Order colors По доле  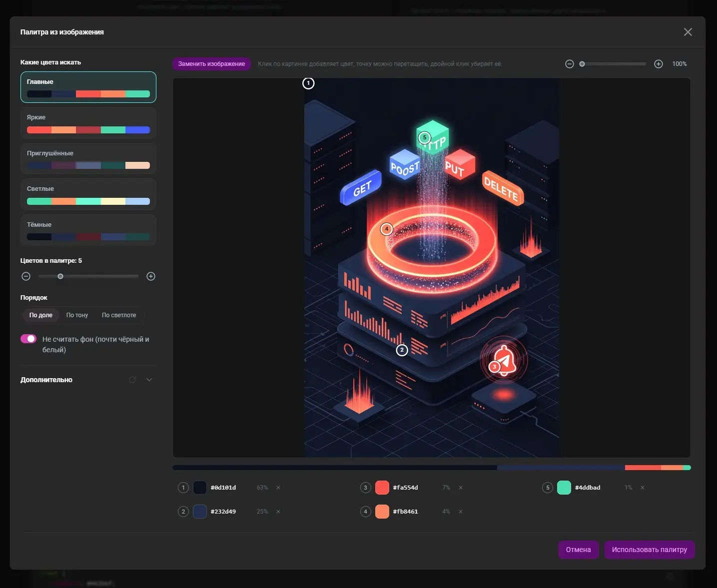pyautogui.click(x=41, y=315)
